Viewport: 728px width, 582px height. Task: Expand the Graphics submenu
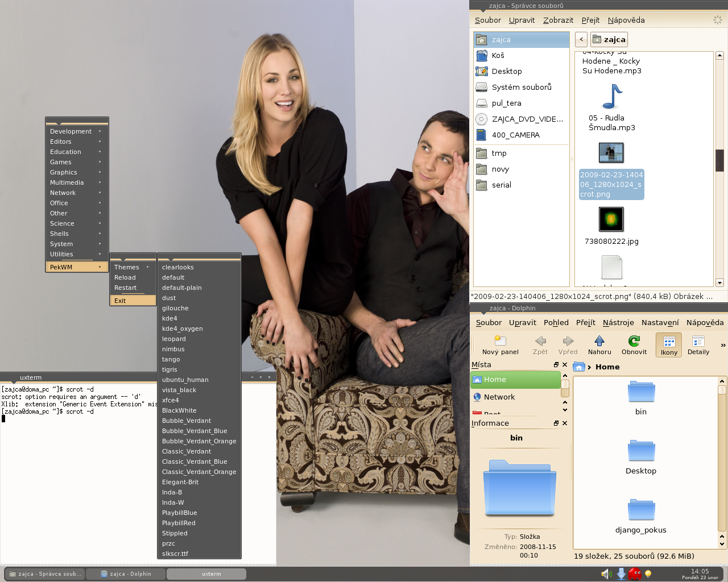coord(77,172)
